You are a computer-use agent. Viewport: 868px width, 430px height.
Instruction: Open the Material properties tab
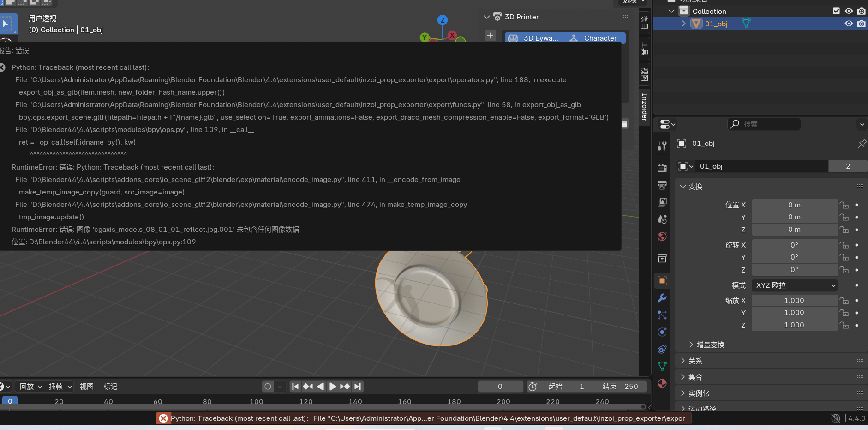click(x=662, y=383)
